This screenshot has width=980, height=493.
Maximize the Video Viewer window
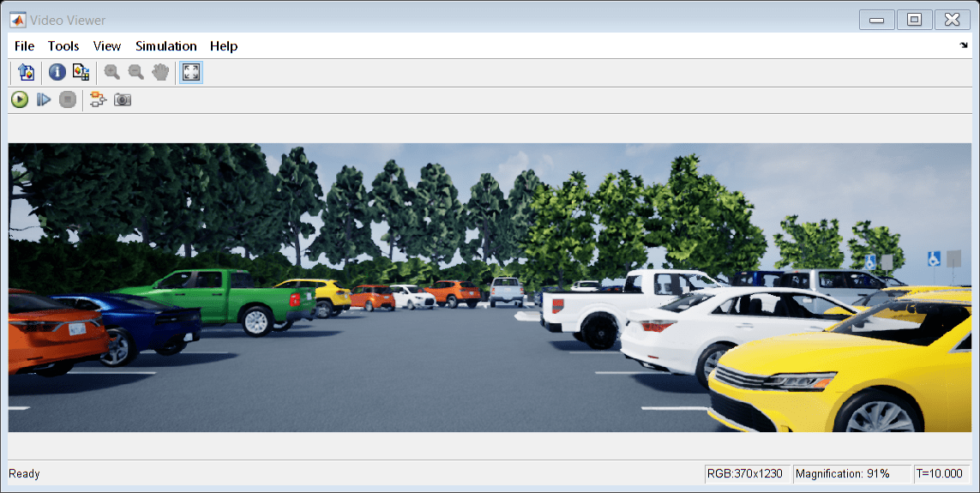914,20
